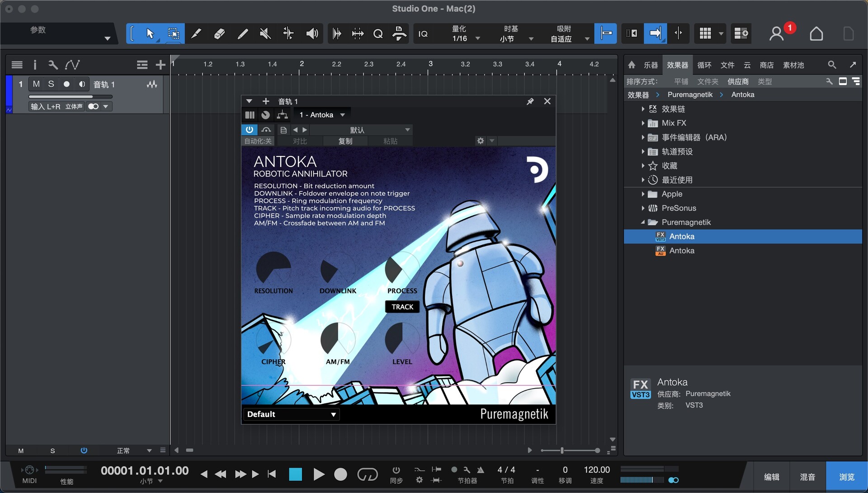Viewport: 868px width, 493px height.
Task: Select the Mute tool
Action: 265,33
